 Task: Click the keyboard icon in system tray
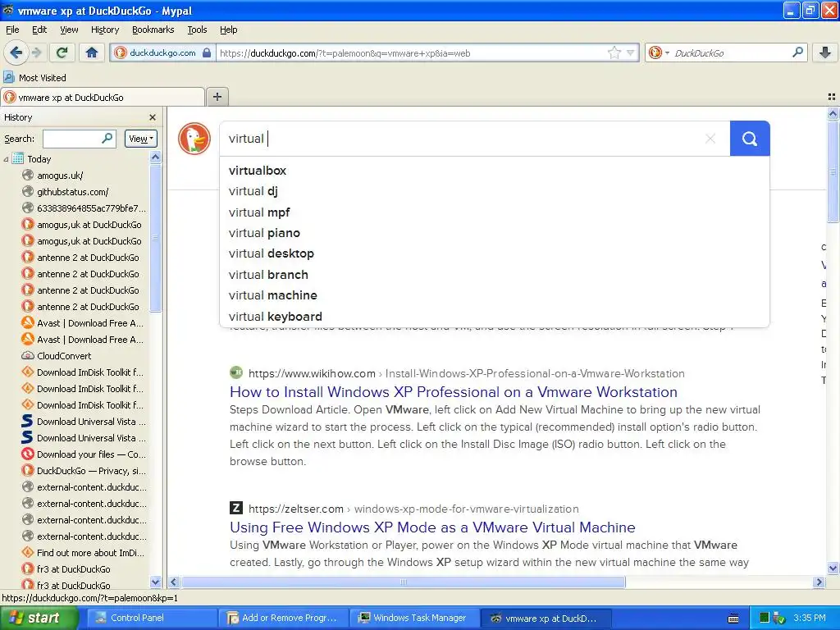733,619
